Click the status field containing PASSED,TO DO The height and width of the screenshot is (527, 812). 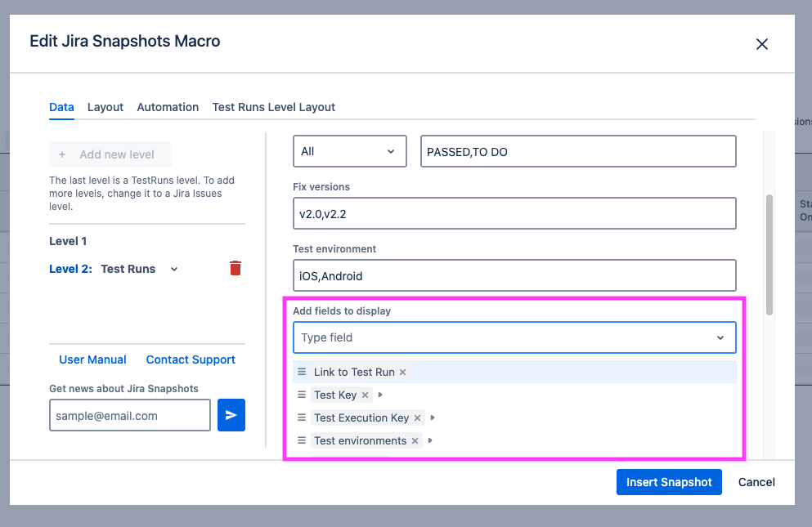(578, 151)
